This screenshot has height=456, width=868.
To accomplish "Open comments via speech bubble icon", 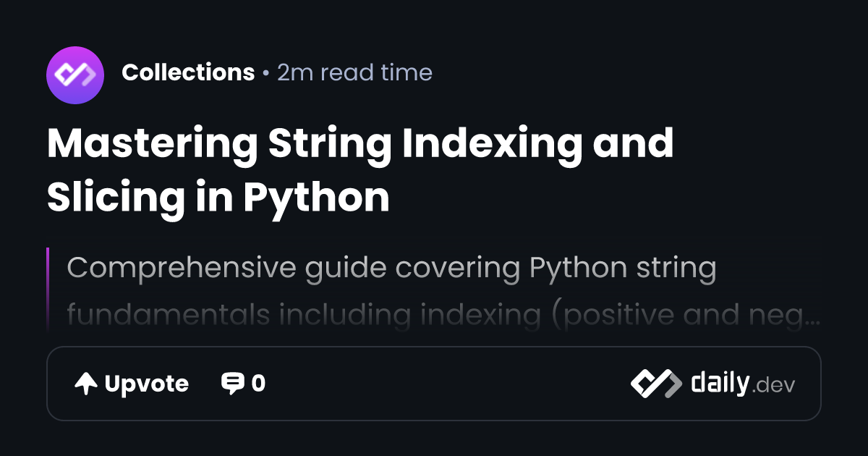I will click(232, 384).
